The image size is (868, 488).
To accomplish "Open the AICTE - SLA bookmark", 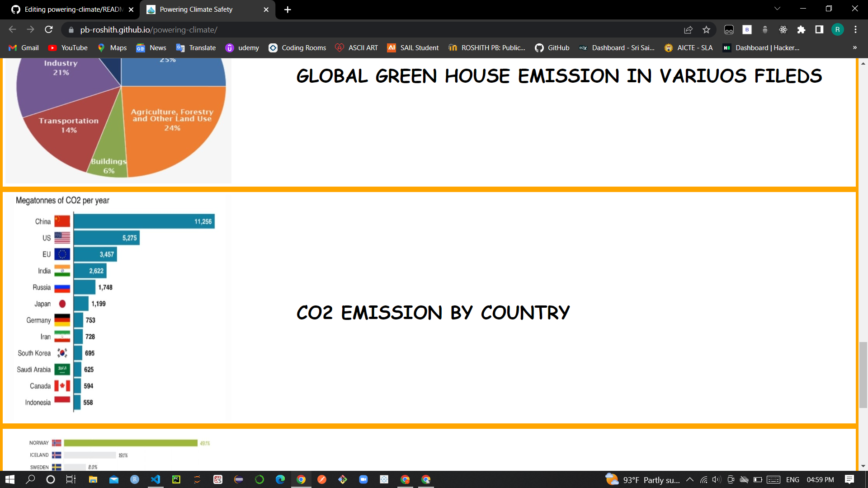I will click(x=688, y=47).
